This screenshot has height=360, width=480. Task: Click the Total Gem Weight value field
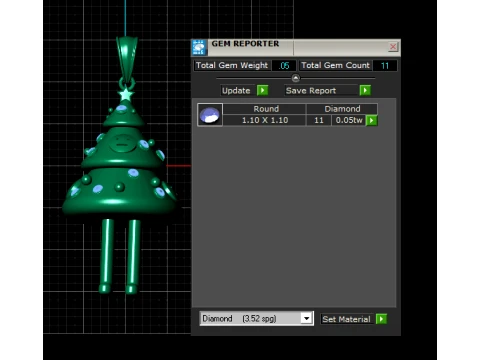pyautogui.click(x=284, y=65)
